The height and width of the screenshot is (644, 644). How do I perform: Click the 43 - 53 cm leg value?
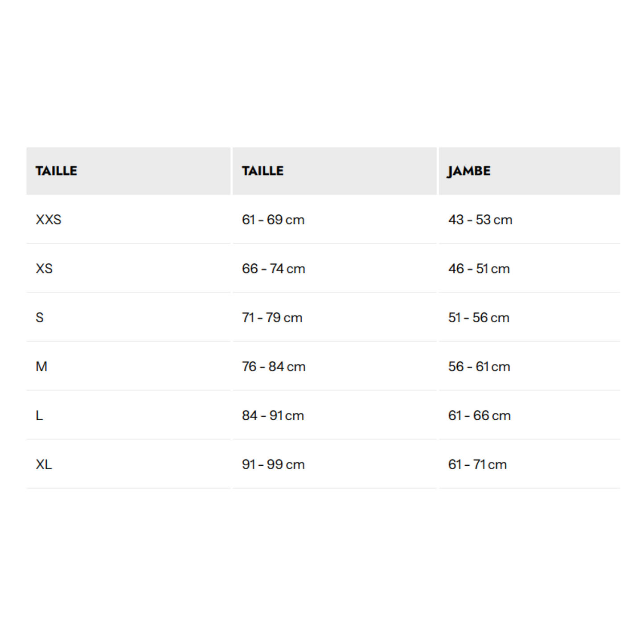point(480,220)
